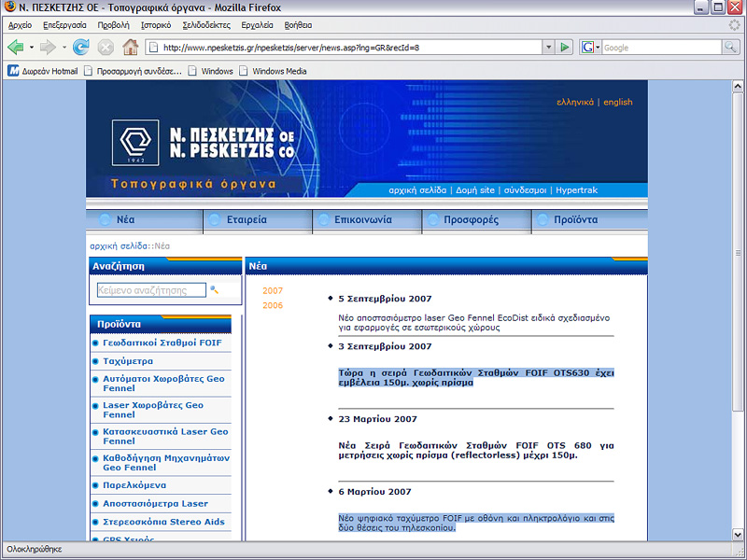Open the Windows bookmark
The height and width of the screenshot is (560, 747).
(211, 71)
